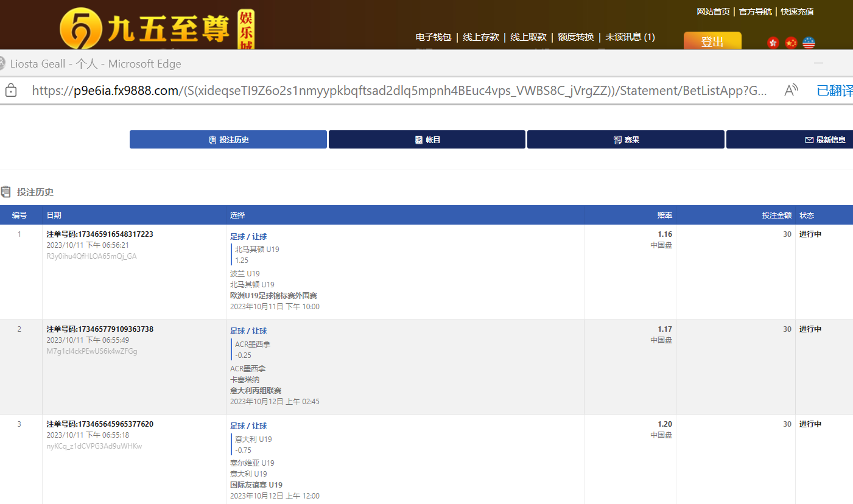The height and width of the screenshot is (504, 853).
Task: Click bet slip number 173465779109363738
Action: point(100,329)
